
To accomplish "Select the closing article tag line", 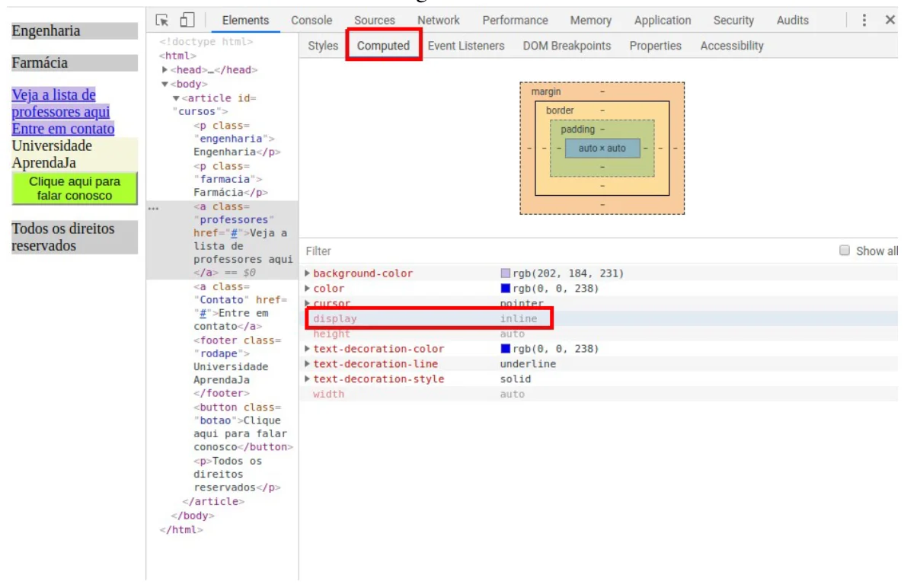I will (213, 501).
